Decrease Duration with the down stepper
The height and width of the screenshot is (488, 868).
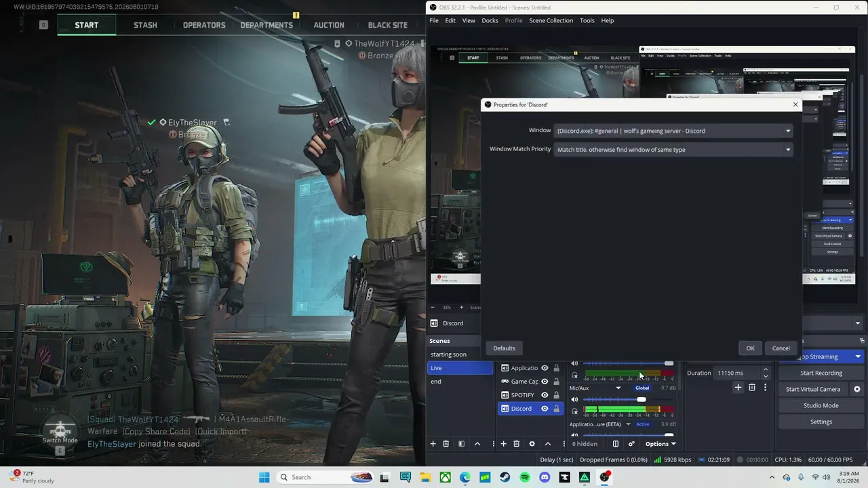click(x=766, y=376)
